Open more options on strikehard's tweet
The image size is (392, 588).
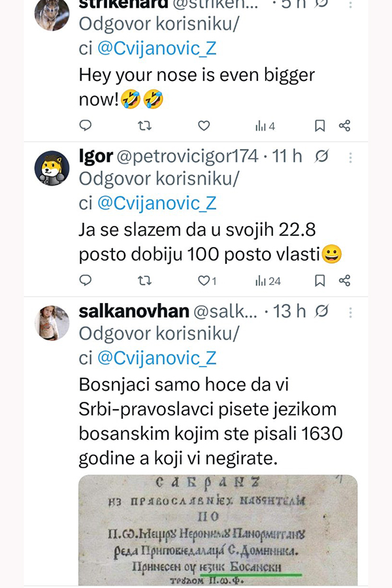click(x=351, y=4)
